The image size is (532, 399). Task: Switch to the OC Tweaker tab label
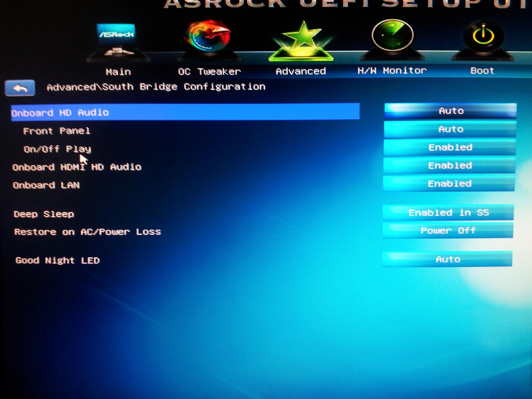tap(209, 71)
